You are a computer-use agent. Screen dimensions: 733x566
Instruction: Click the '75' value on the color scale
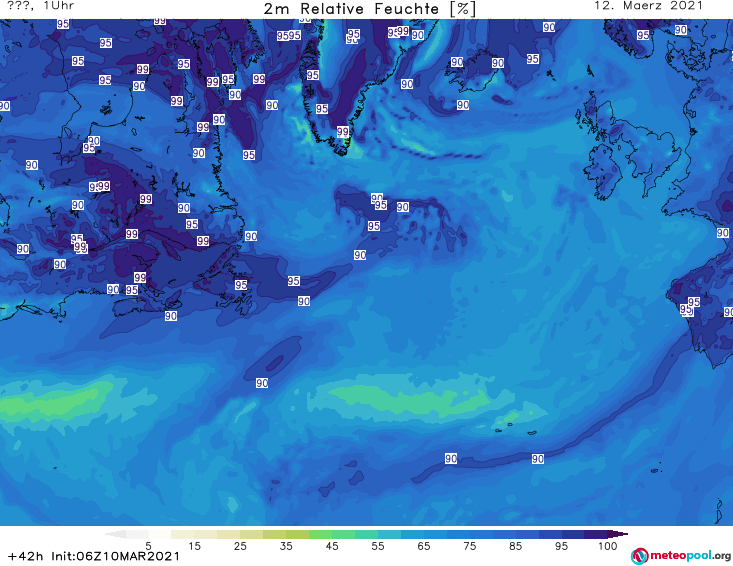click(x=469, y=546)
